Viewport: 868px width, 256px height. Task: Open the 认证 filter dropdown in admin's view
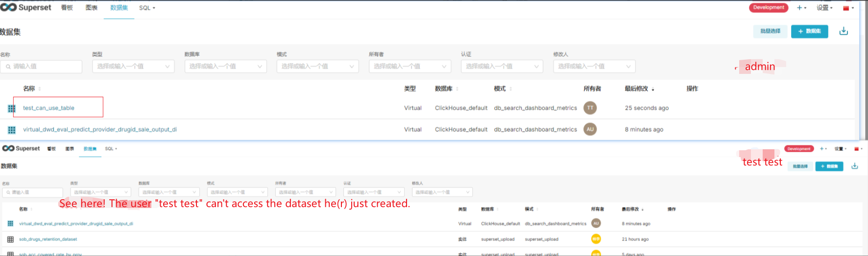[x=502, y=66]
